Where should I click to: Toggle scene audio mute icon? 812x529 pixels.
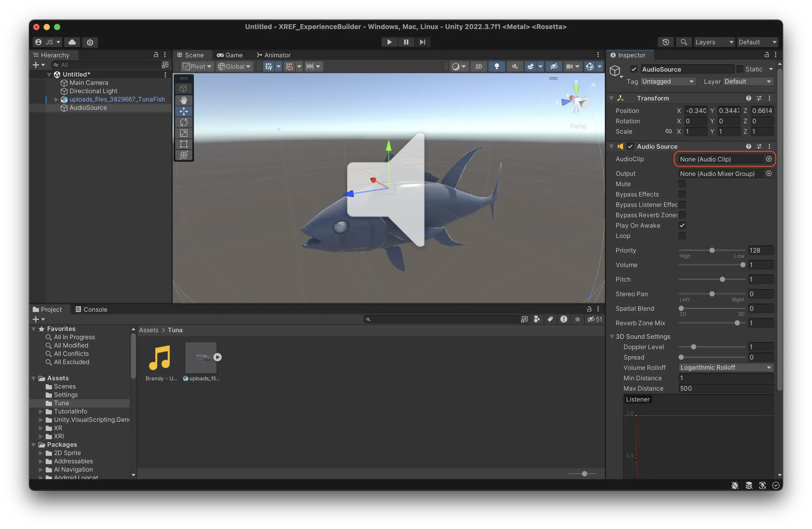pyautogui.click(x=515, y=66)
